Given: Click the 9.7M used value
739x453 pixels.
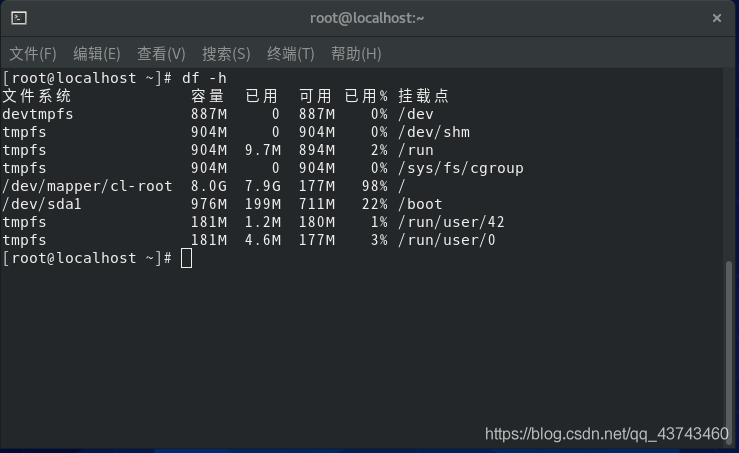Looking at the screenshot, I should click(263, 150).
